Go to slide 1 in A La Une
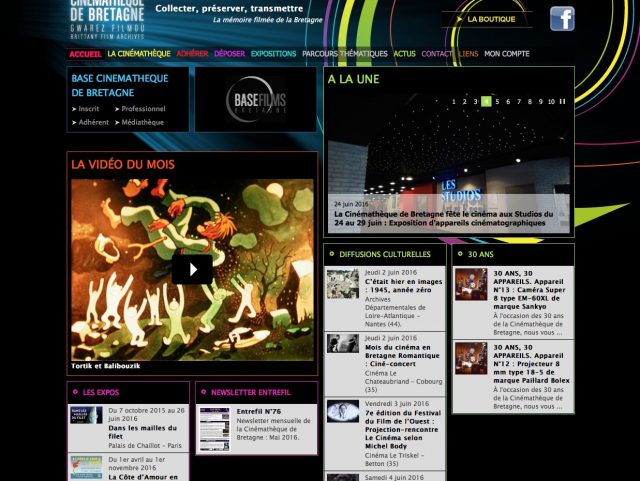This screenshot has height=481, width=640. coord(453,101)
